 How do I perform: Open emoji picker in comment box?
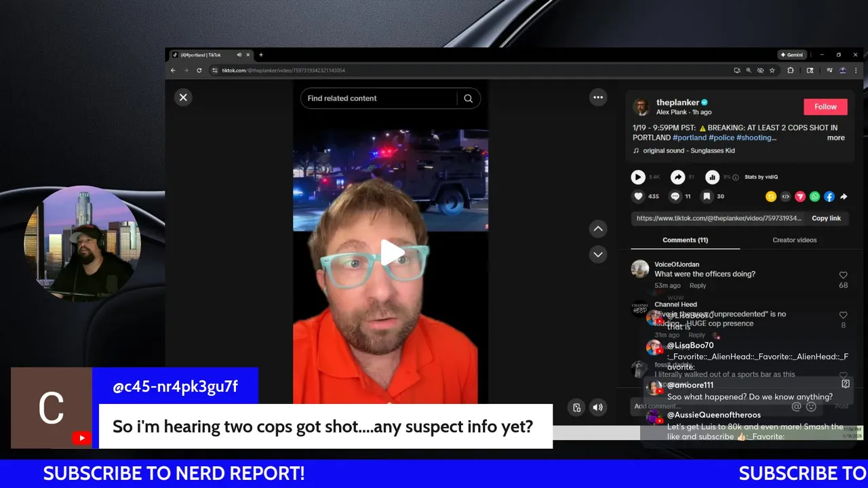(811, 407)
